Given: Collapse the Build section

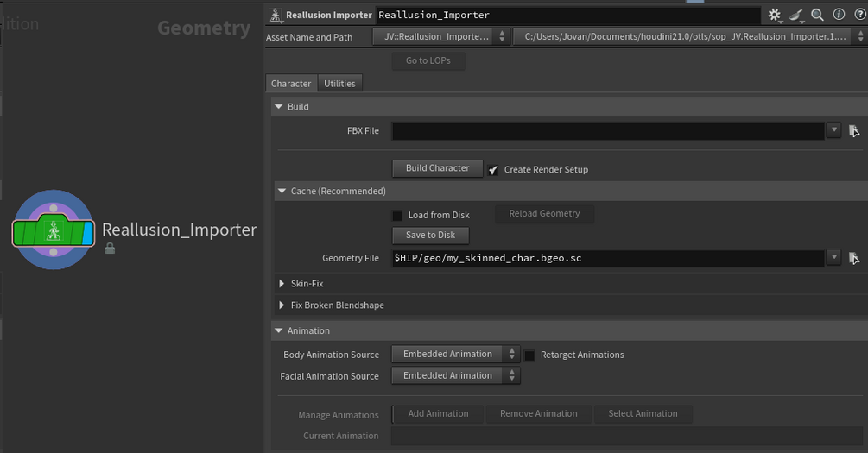Looking at the screenshot, I should pos(278,106).
